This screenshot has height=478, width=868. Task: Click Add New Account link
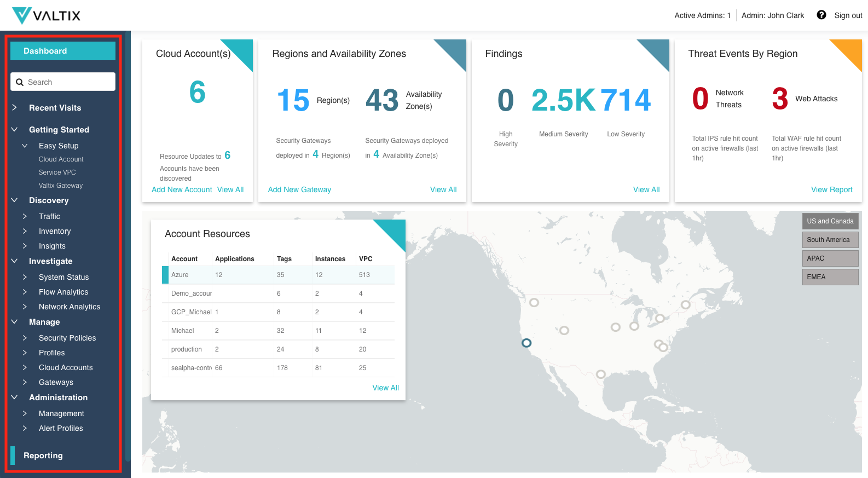click(182, 189)
